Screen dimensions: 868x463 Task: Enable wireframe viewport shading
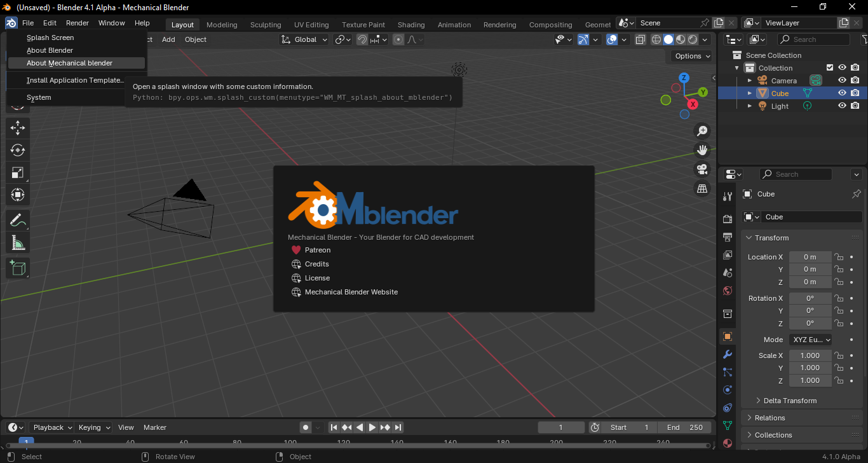656,39
